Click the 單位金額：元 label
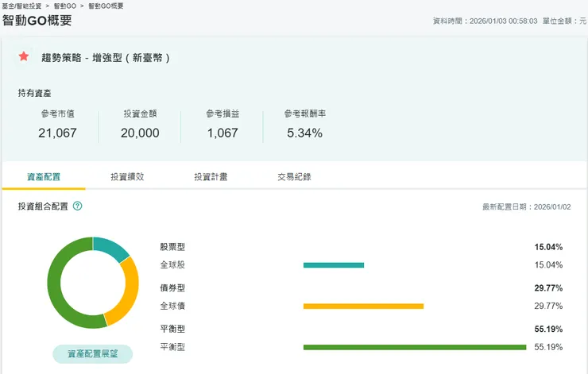Image resolution: width=588 pixels, height=374 pixels. 564,21
